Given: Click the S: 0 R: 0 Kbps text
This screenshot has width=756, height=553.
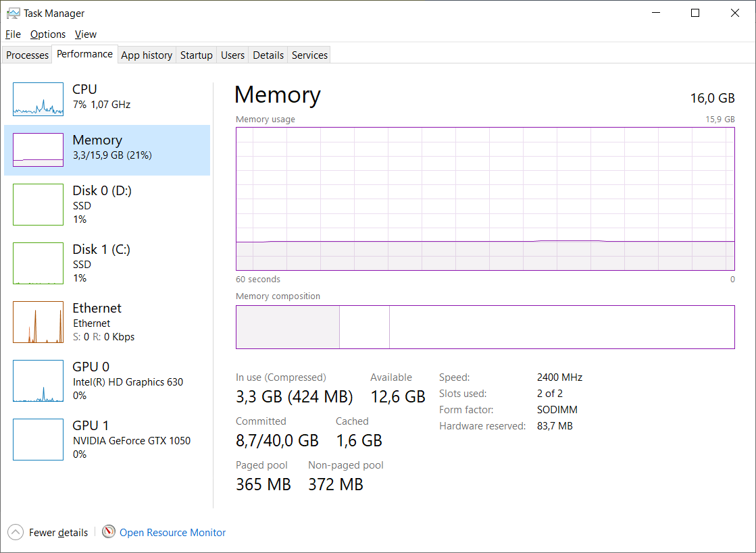Looking at the screenshot, I should [103, 337].
